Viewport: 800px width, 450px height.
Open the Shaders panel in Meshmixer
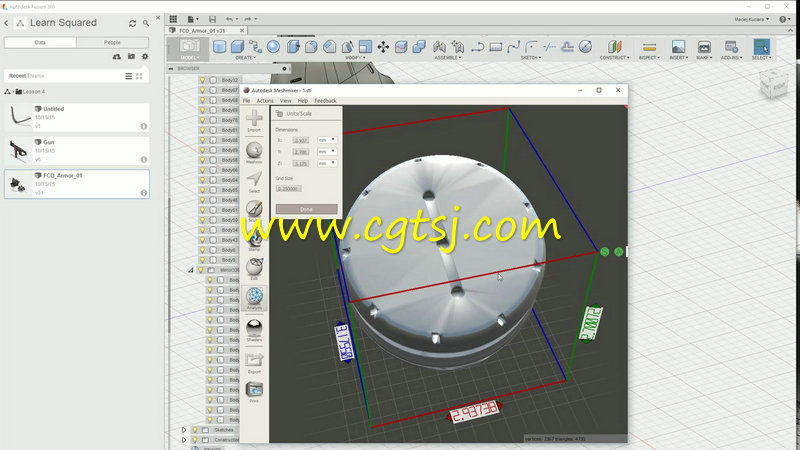254,330
